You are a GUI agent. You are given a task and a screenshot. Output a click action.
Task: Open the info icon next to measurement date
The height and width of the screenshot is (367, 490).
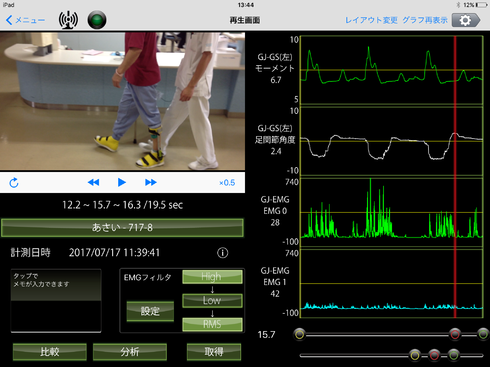point(222,253)
